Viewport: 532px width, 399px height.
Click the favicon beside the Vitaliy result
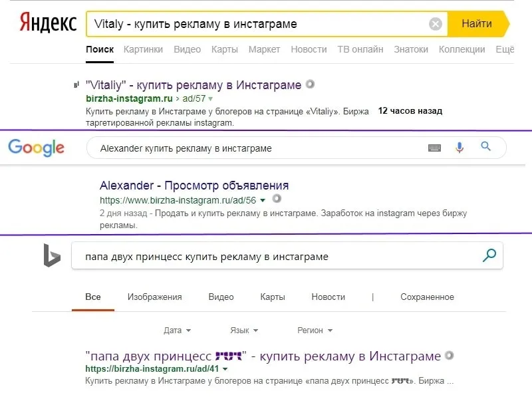(x=76, y=85)
